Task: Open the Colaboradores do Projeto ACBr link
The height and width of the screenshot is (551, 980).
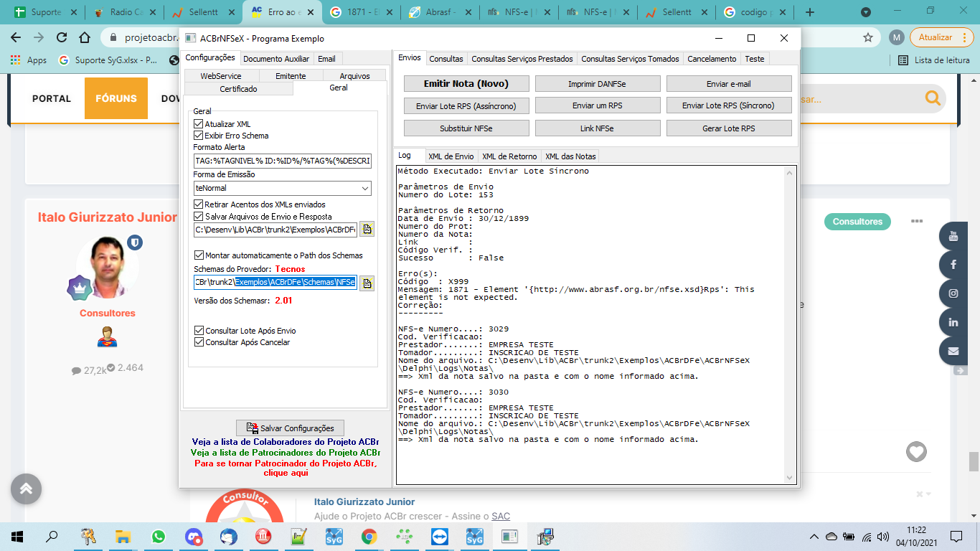Action: click(x=286, y=442)
